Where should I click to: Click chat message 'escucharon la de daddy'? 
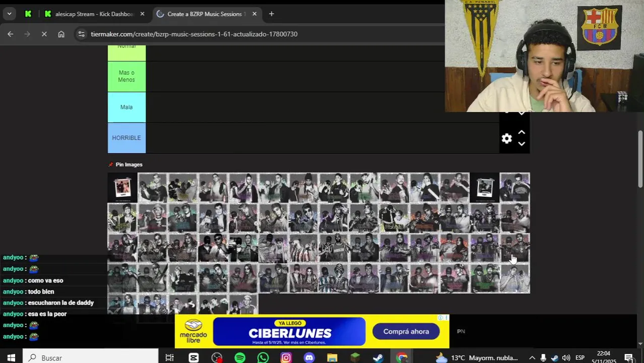(60, 302)
